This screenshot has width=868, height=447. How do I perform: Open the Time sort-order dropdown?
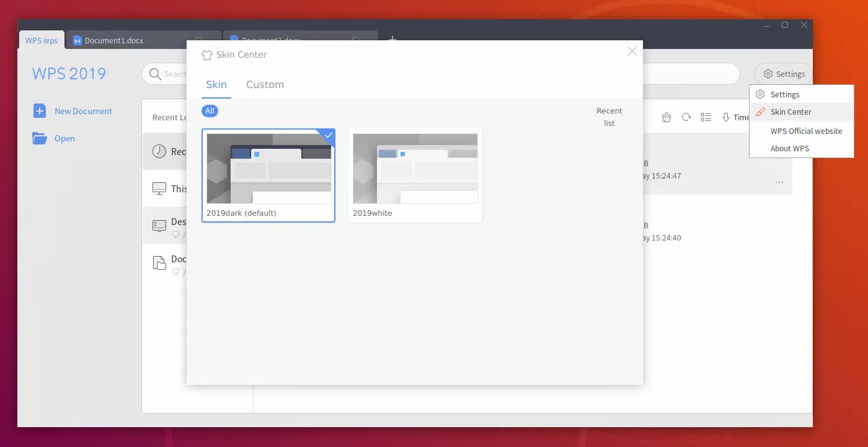coord(736,117)
